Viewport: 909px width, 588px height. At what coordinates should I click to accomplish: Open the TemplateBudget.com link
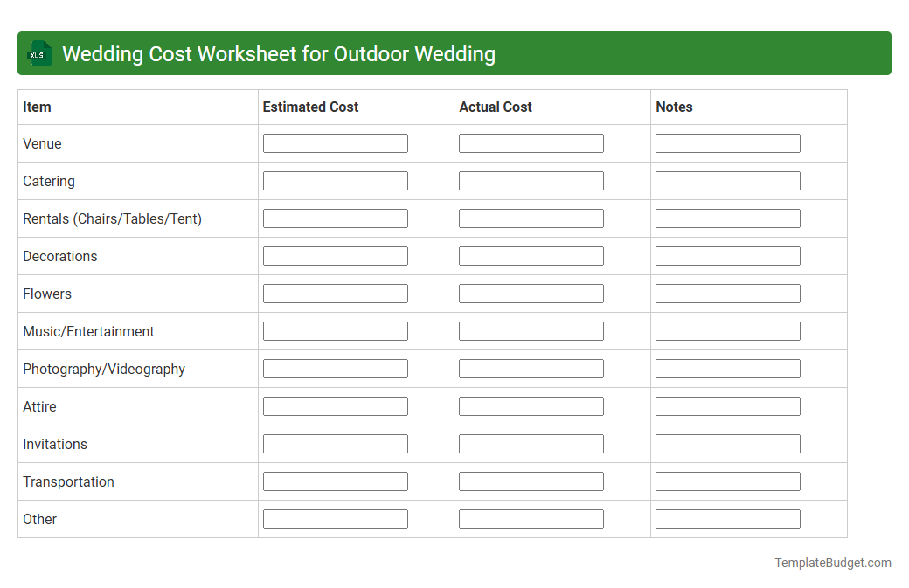point(832,563)
